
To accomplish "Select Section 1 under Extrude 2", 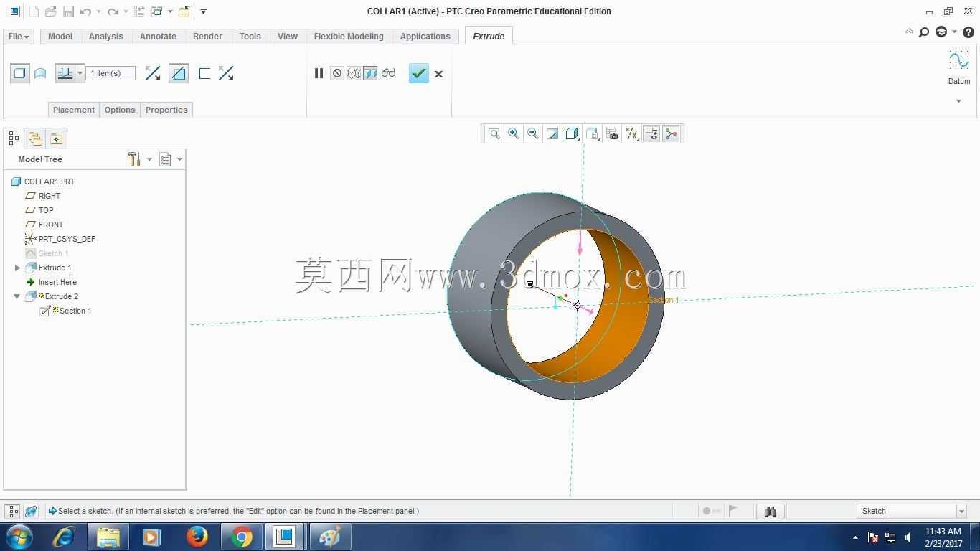I will point(66,311).
